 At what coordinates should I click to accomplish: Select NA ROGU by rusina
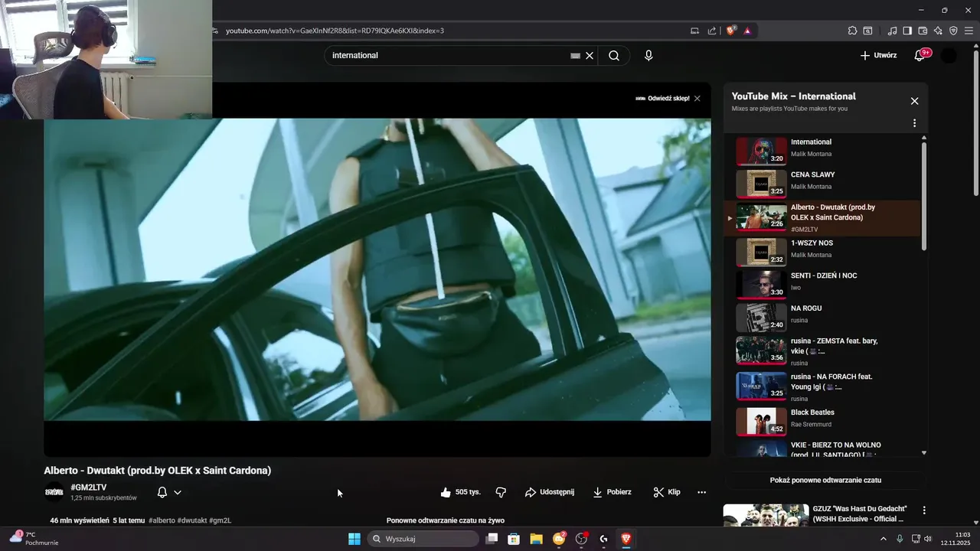click(x=821, y=318)
